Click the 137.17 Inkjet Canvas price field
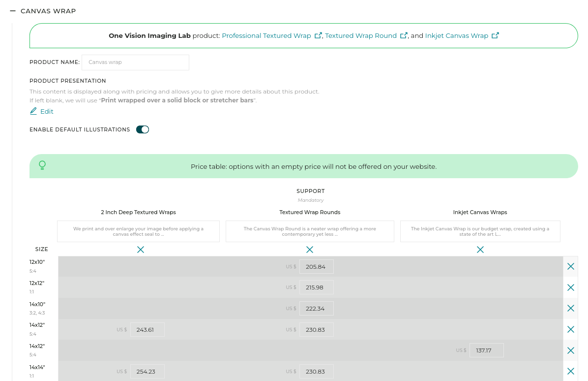588x381 pixels. tap(486, 350)
